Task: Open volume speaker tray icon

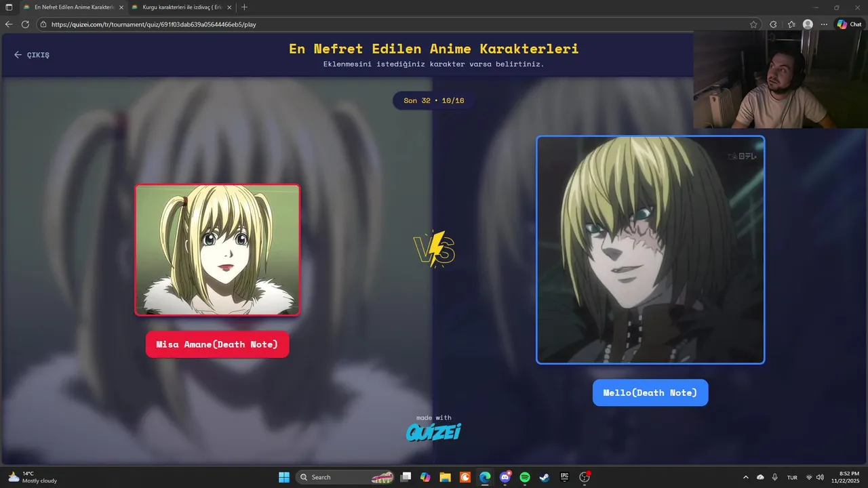Action: [820, 477]
